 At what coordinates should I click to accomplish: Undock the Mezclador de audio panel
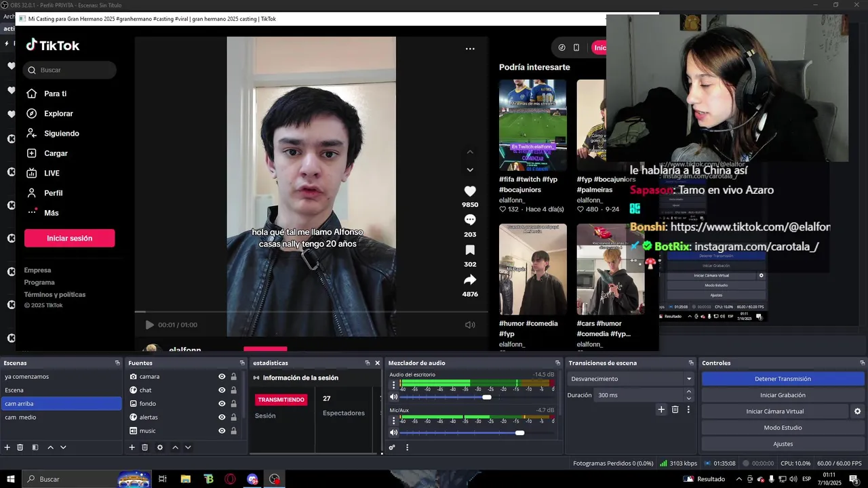point(557,363)
